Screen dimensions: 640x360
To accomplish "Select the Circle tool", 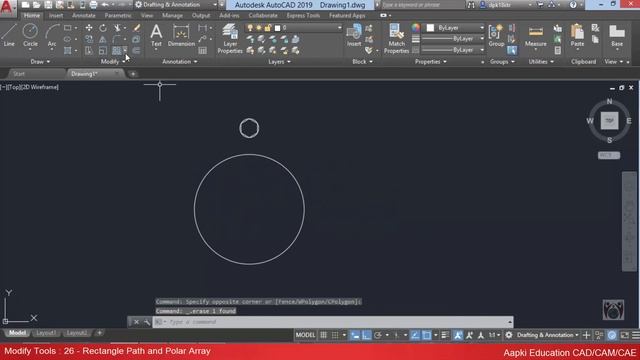I will coord(30,35).
